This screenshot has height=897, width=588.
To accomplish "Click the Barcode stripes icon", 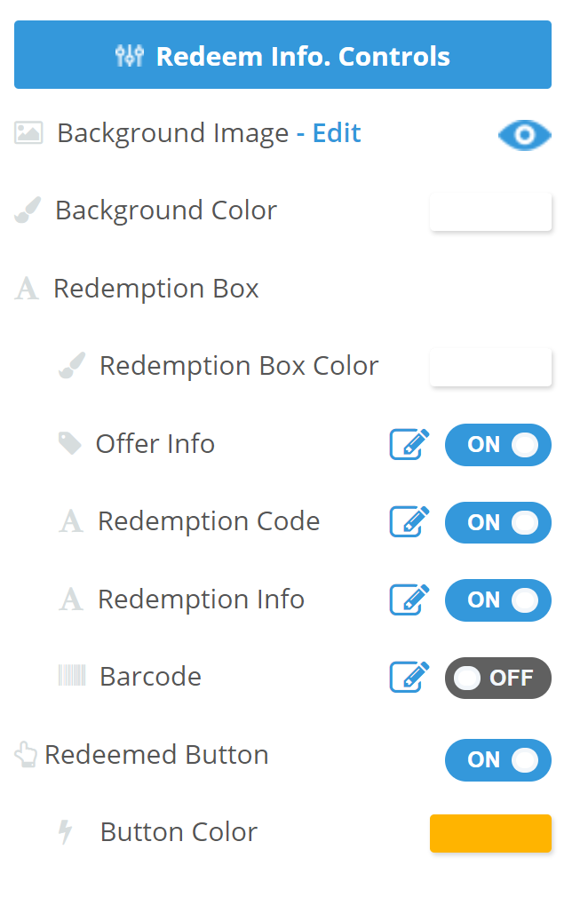I will click(72, 676).
